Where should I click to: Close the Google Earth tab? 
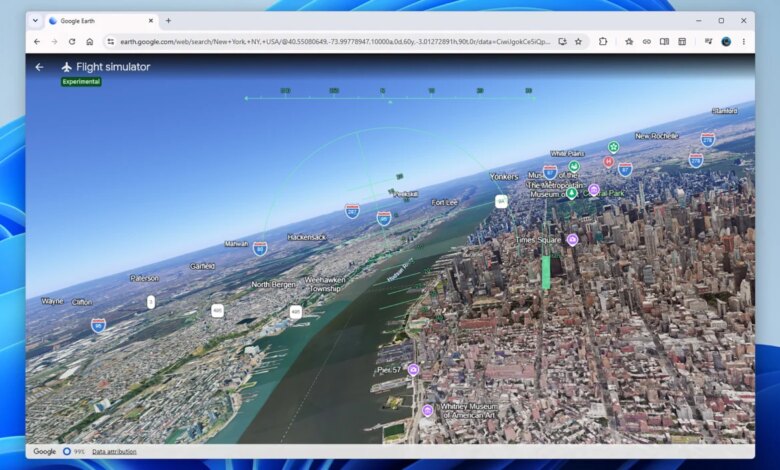coord(151,21)
